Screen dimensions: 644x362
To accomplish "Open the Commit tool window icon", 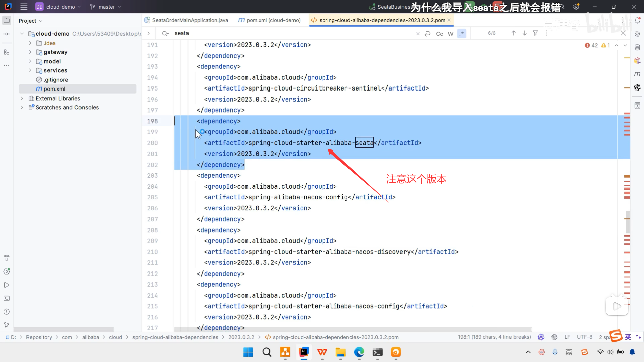I will click(7, 34).
